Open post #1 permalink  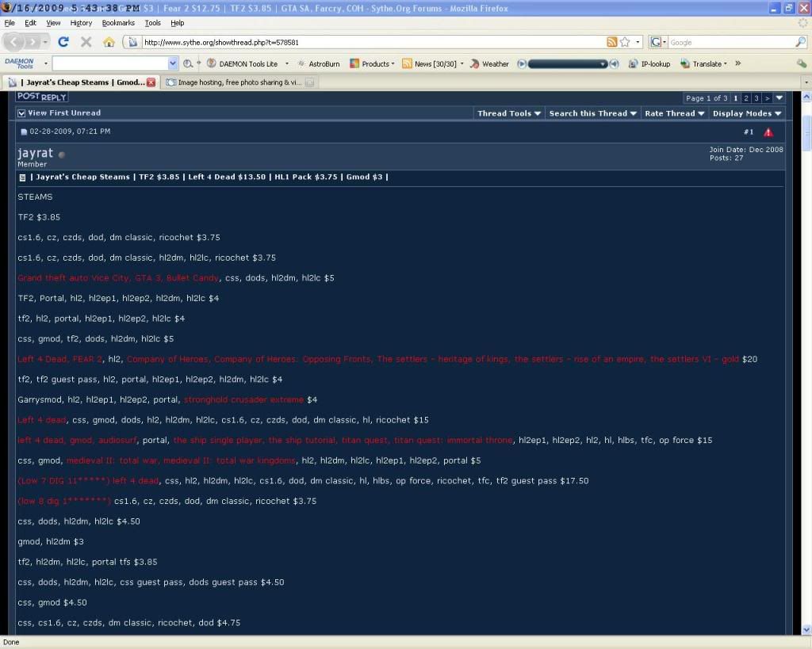point(749,132)
